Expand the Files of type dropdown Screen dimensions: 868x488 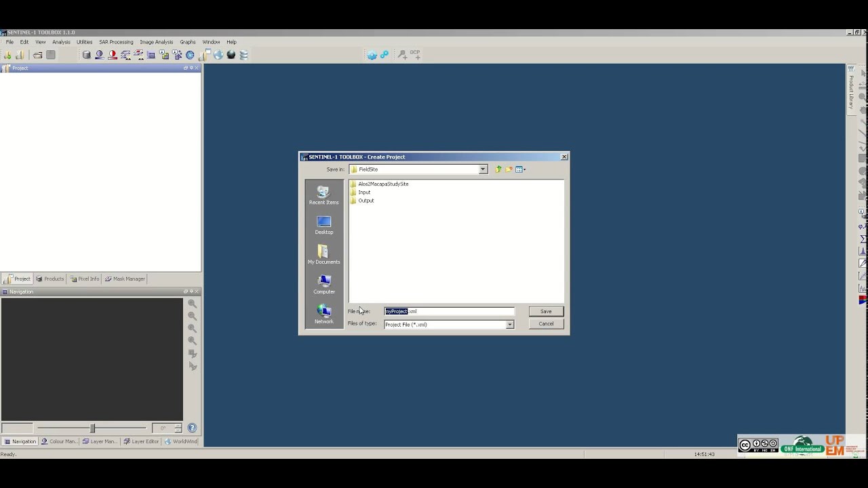(510, 325)
